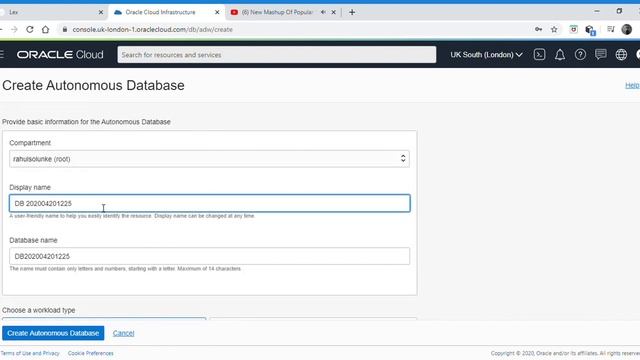Open the Compartment select box
Screen dimensions: 640x360
click(209, 159)
